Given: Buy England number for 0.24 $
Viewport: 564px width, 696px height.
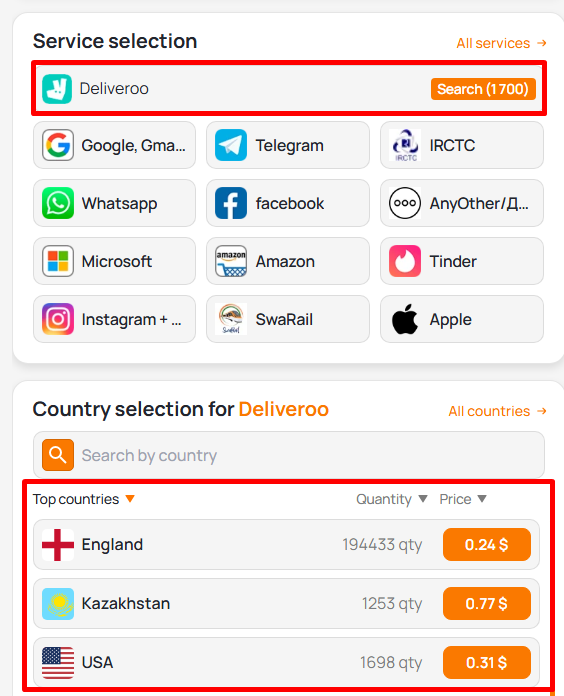Looking at the screenshot, I should pyautogui.click(x=487, y=545).
